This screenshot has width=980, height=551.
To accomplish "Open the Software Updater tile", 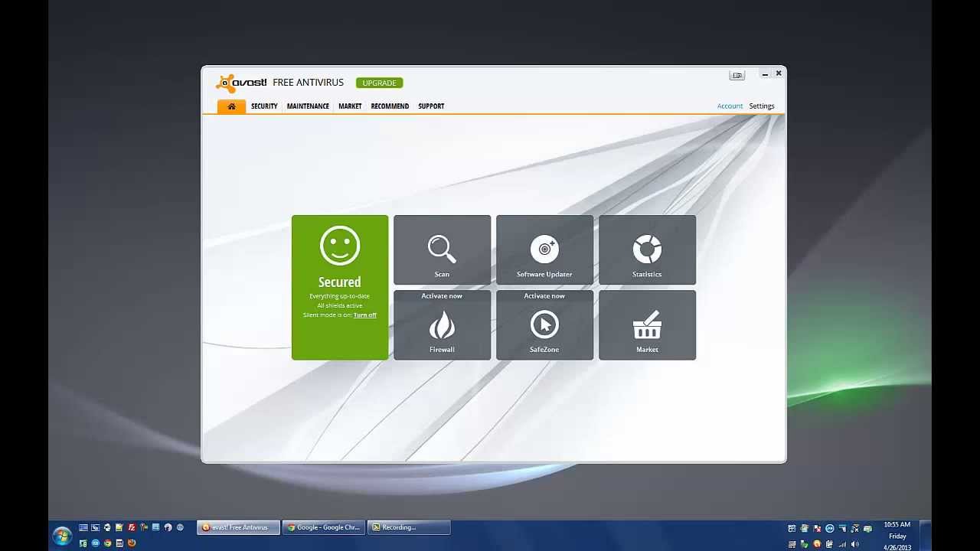I will (544, 249).
